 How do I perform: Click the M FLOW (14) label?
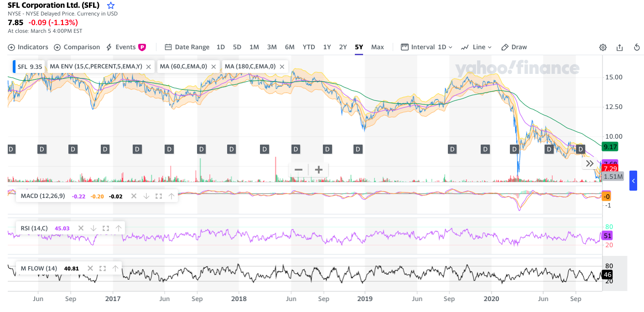(x=39, y=268)
